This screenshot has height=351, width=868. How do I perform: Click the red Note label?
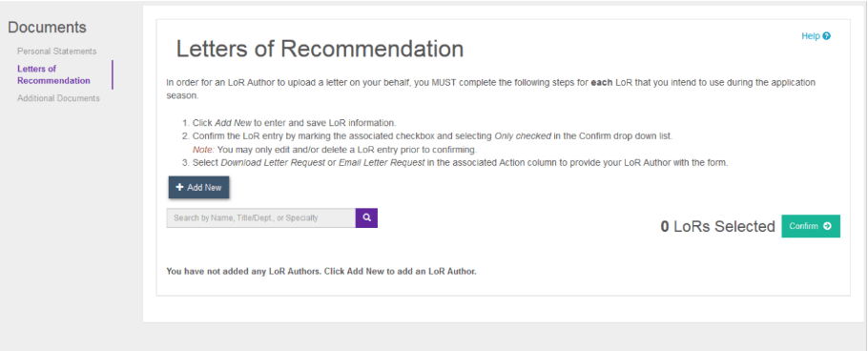pos(203,150)
